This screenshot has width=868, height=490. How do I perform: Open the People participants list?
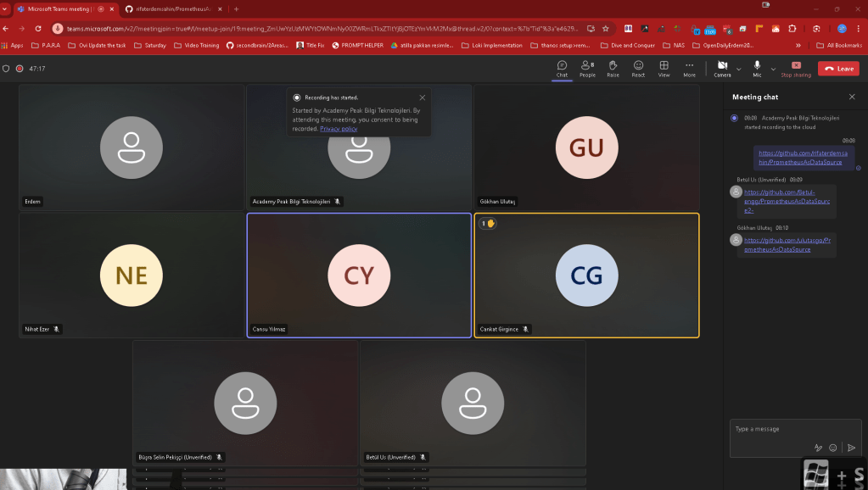tap(587, 69)
